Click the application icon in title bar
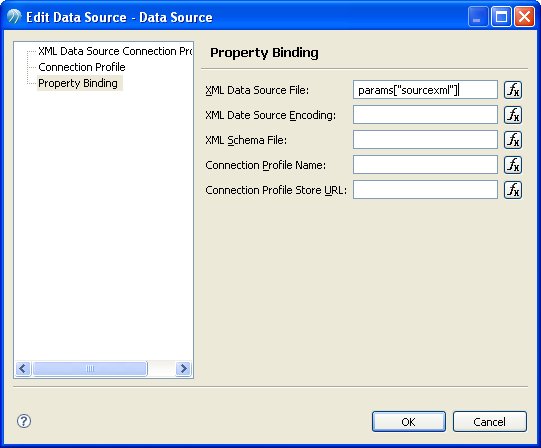Screen dimensions: 541x448 14,16
